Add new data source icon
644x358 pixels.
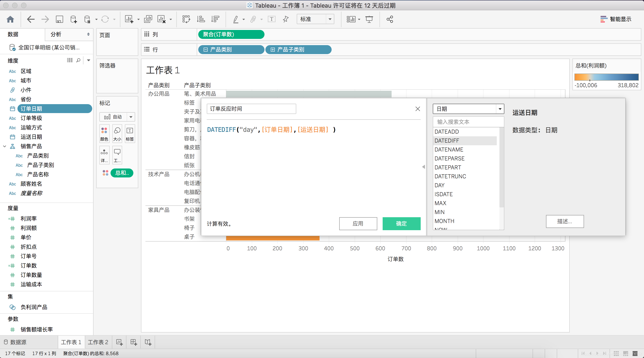tap(73, 19)
